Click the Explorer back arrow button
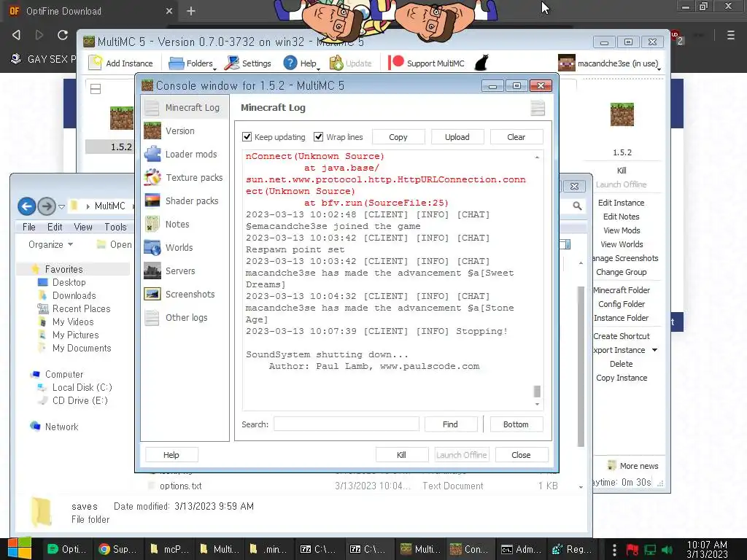This screenshot has width=747, height=560. [x=27, y=206]
